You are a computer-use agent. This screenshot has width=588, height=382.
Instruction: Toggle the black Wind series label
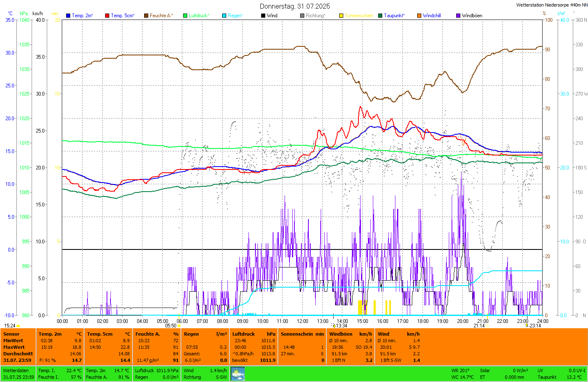[x=272, y=16]
